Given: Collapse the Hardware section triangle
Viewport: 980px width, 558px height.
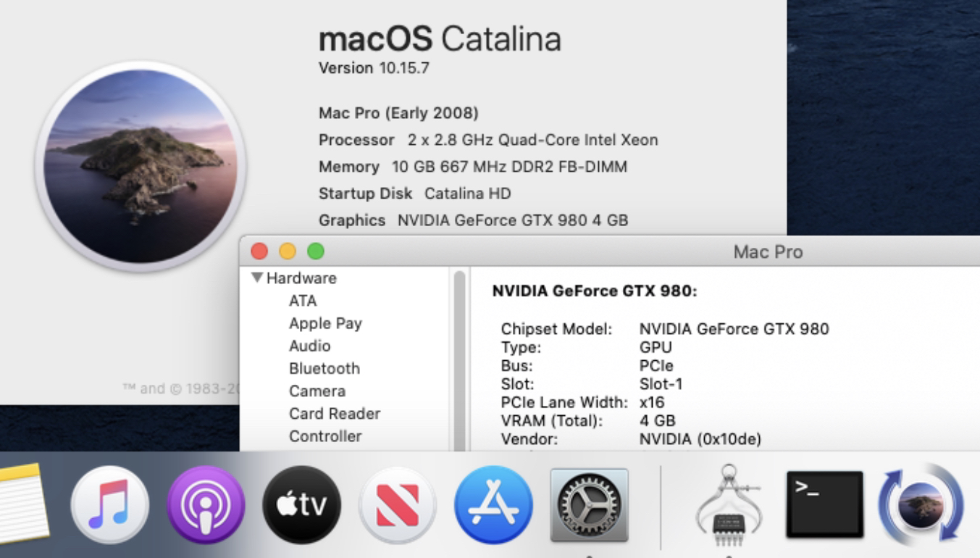Looking at the screenshot, I should pos(257,278).
